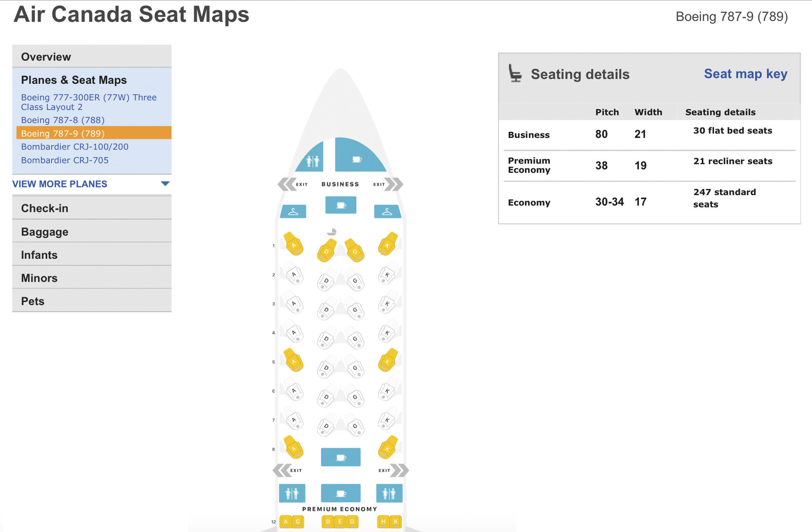
Task: Select the galley coffee-cup icon near the front
Action: click(x=357, y=158)
